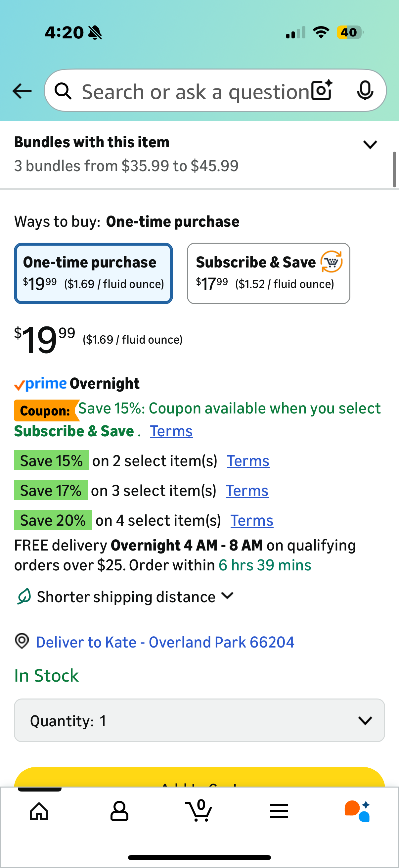
Task: Open Terms for Save 20% offer
Action: 251,521
